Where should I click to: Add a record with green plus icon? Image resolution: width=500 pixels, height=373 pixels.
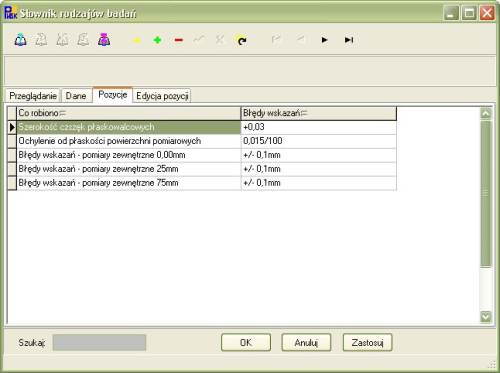pyautogui.click(x=157, y=40)
